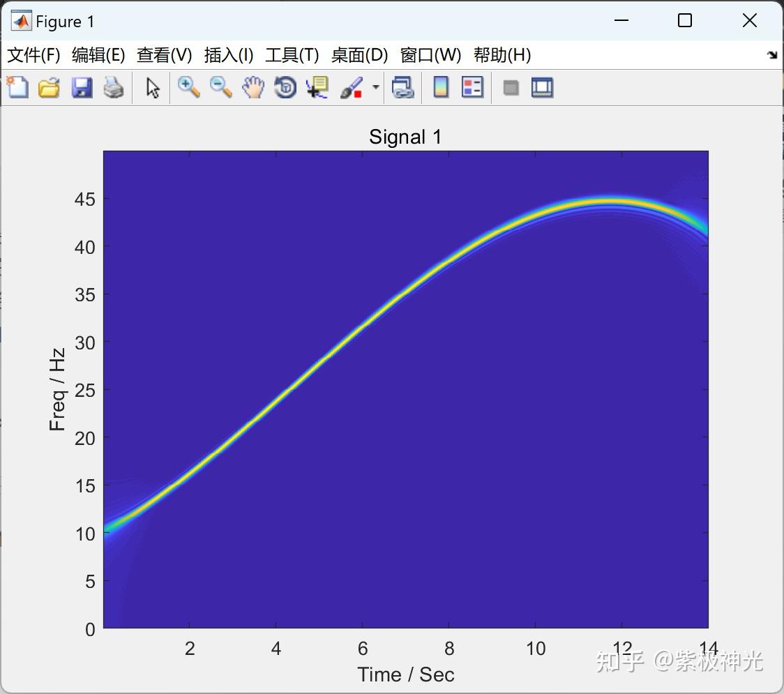Open the brush tool dropdown arrow
The width and height of the screenshot is (784, 694).
point(375,87)
